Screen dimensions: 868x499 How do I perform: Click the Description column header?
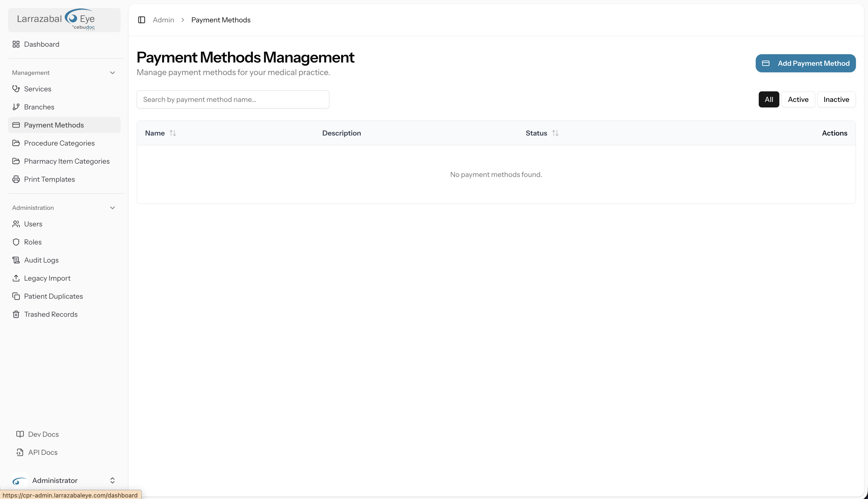[341, 133]
